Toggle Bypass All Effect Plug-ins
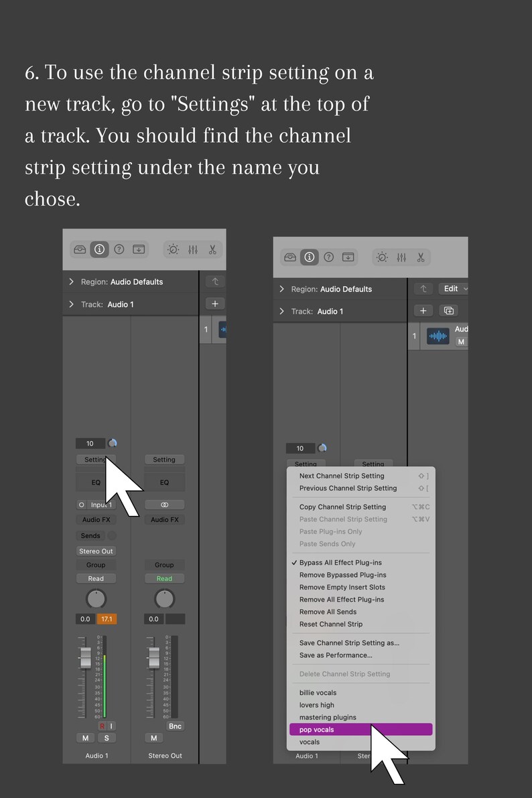The height and width of the screenshot is (798, 532). click(x=340, y=562)
